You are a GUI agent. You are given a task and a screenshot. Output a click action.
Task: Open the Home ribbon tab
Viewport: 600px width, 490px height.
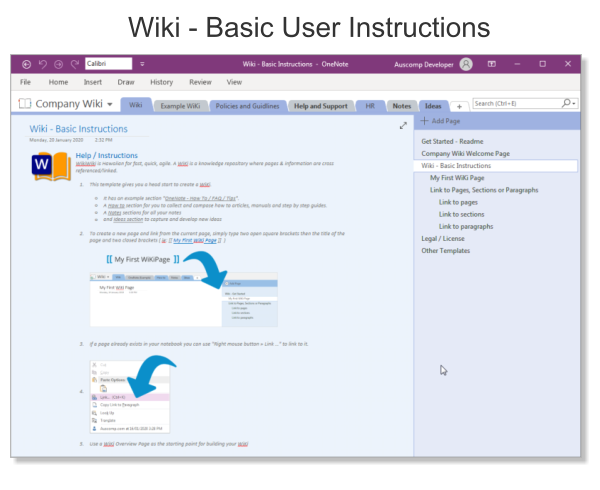pyautogui.click(x=58, y=82)
